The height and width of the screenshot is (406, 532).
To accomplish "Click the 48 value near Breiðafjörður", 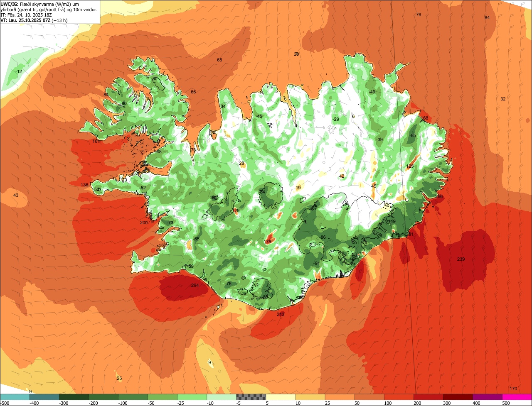I will coord(159,152).
